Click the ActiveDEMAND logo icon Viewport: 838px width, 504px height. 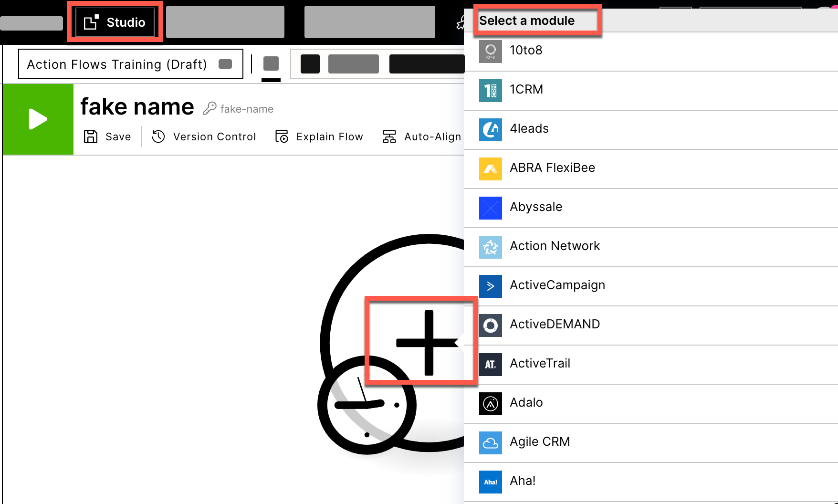coord(491,325)
